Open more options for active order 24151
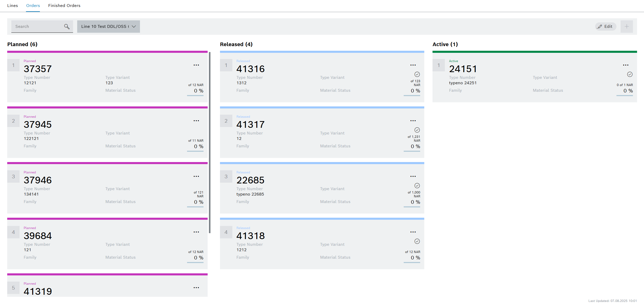Screen dimensions: 644x304 (x=625, y=65)
